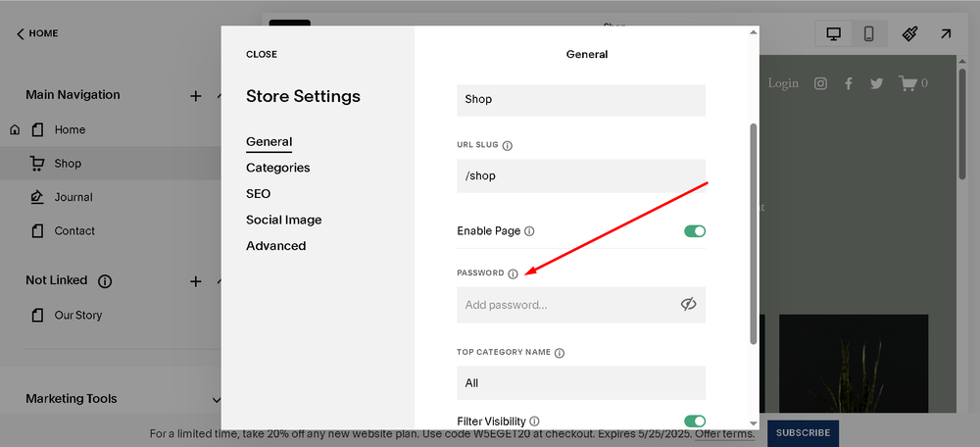Screen dimensions: 980x447
Task: Click the URL slug field with /shop
Action: pos(580,175)
